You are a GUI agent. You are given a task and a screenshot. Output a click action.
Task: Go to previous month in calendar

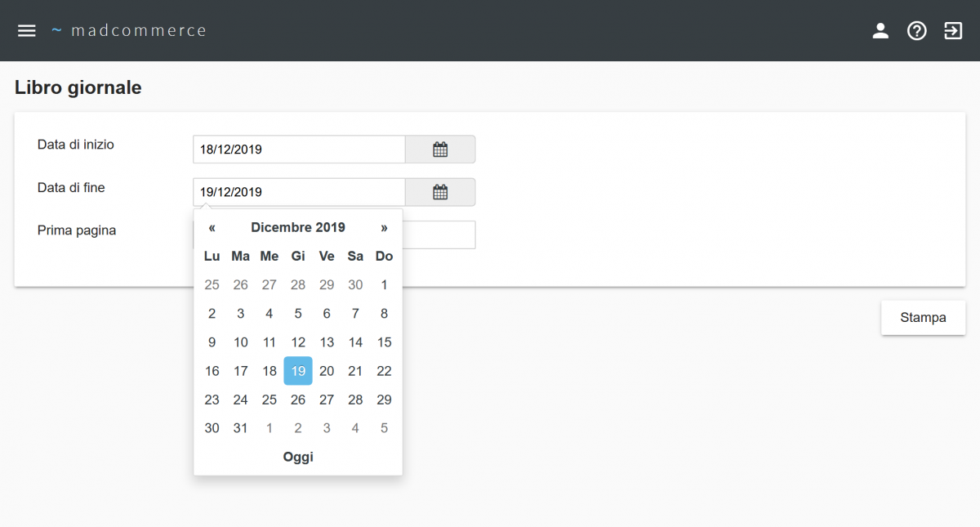tap(212, 227)
